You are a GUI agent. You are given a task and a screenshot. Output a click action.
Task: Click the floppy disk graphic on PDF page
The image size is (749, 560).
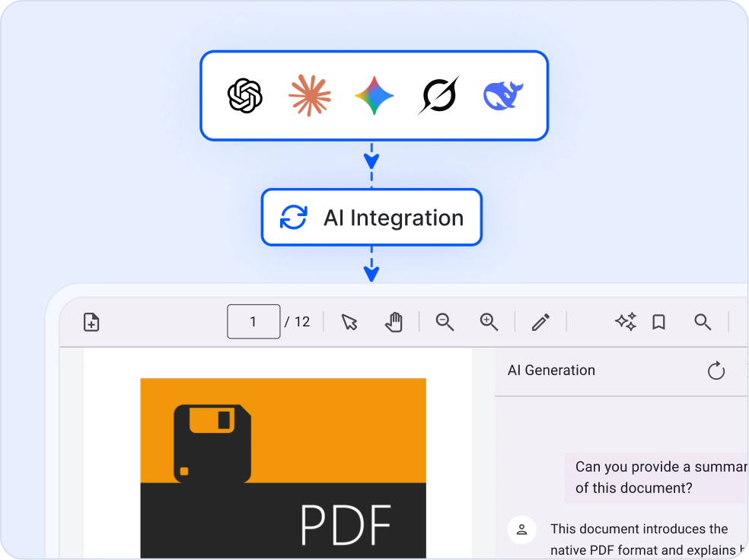coord(212,444)
